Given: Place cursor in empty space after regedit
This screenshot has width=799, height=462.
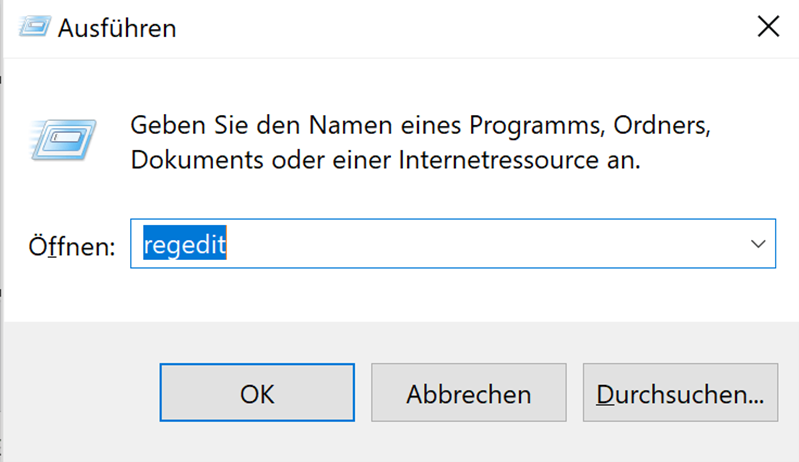Looking at the screenshot, I should coord(480,244).
